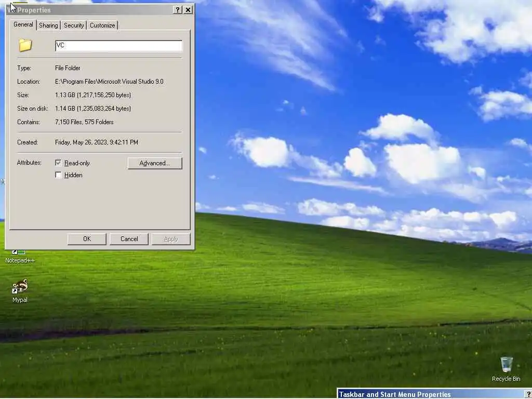This screenshot has width=532, height=399.
Task: Click the folder name field containing VC
Action: pos(119,46)
